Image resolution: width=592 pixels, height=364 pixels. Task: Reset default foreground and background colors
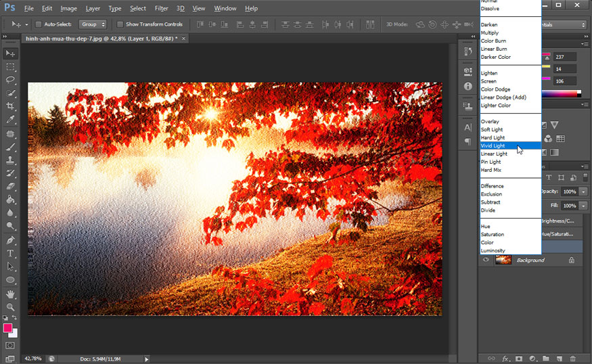tap(5, 318)
